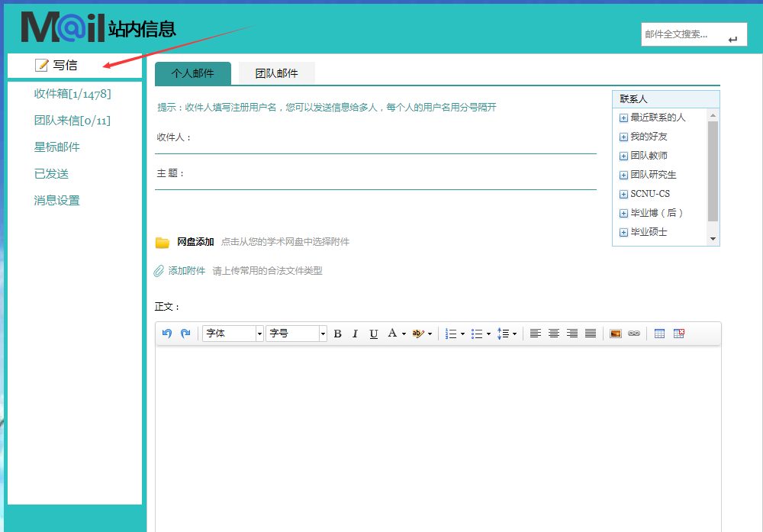This screenshot has height=532, width=763.
Task: Insert an image using the picture icon
Action: point(615,334)
